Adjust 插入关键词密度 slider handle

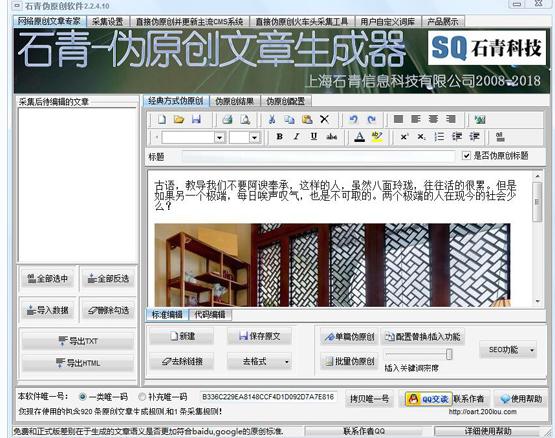(x=449, y=354)
